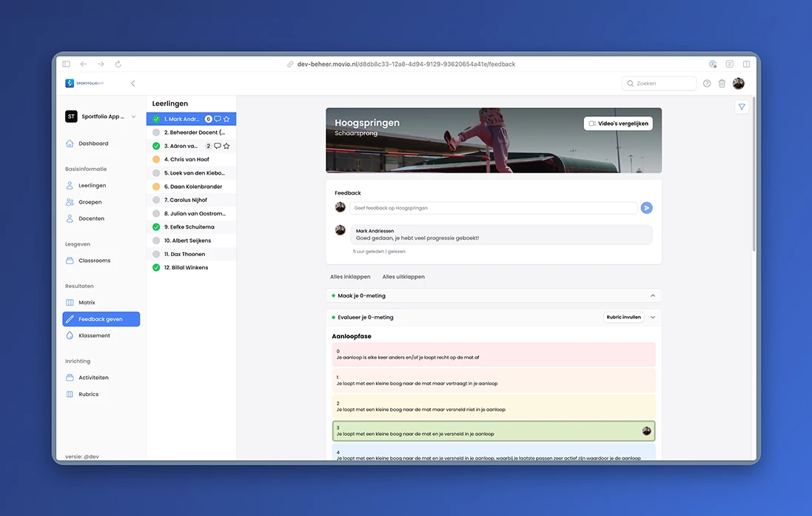Click the browser sidebar toggle icon
812x516 pixels.
67,64
